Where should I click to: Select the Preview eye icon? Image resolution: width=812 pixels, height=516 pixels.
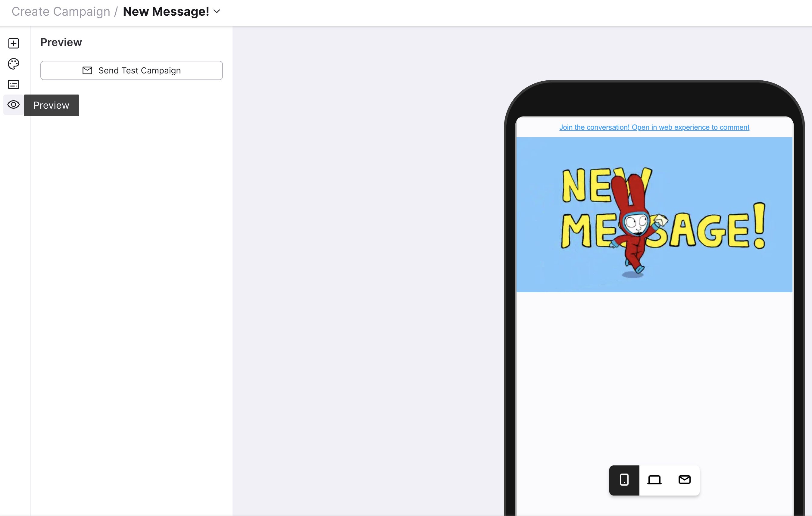(x=14, y=105)
